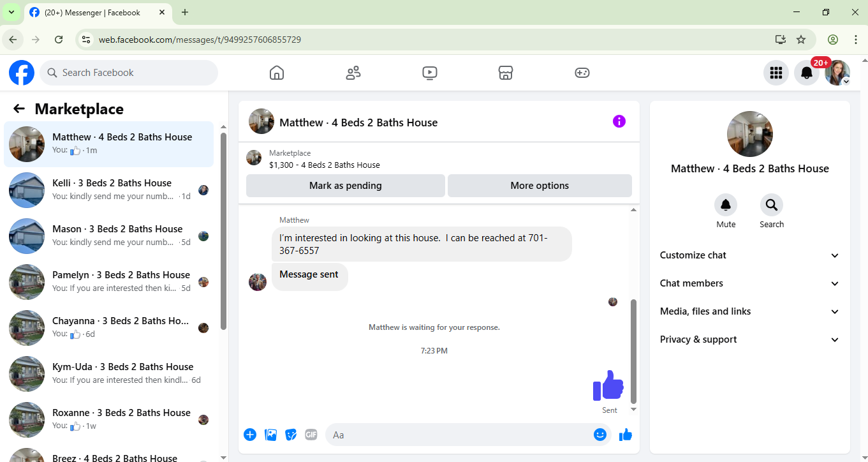
Task: Expand the Privacy & support section
Action: pos(750,339)
